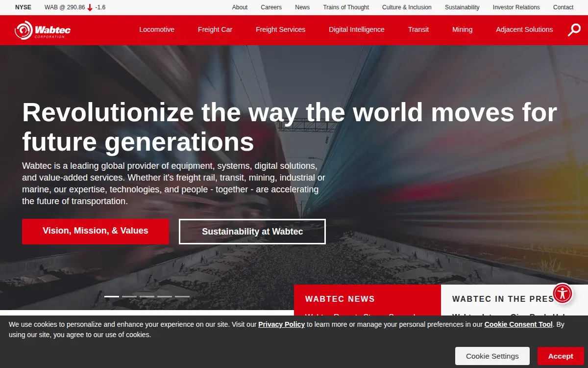Viewport: 588px width, 368px height.
Task: Open the Mining menu
Action: click(x=463, y=29)
